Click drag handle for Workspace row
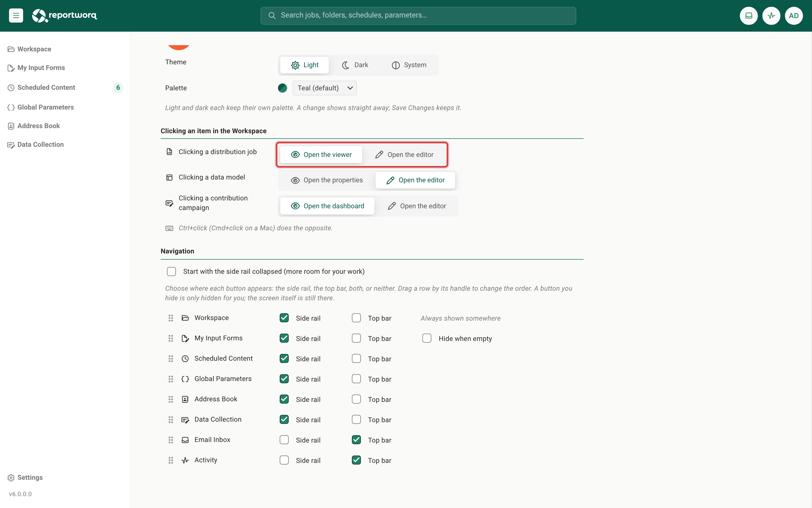 (171, 318)
